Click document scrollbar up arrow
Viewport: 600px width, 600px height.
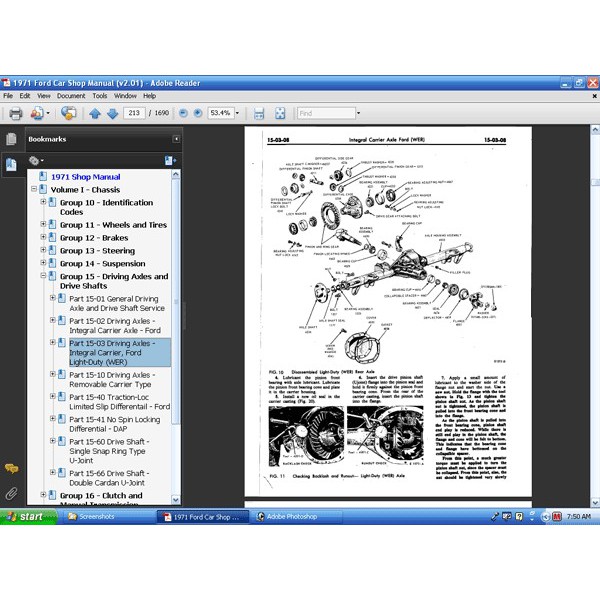(595, 130)
